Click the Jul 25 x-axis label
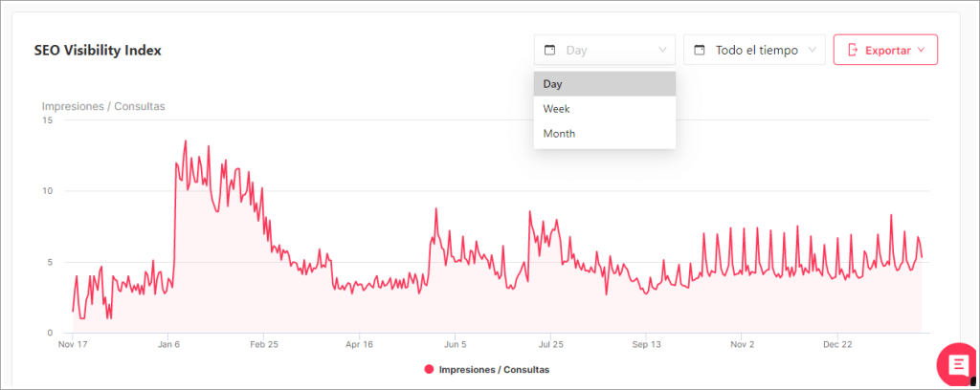The height and width of the screenshot is (390, 980). (x=550, y=344)
